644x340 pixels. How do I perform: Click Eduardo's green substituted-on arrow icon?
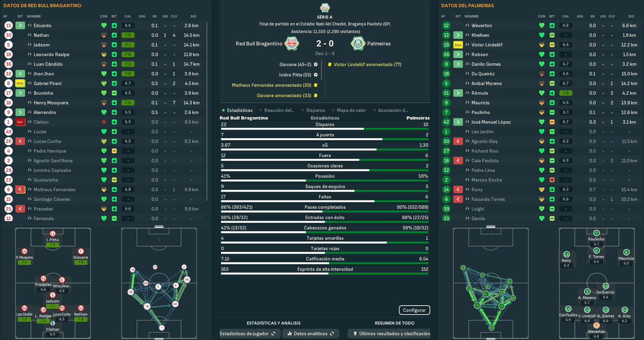pyautogui.click(x=20, y=25)
